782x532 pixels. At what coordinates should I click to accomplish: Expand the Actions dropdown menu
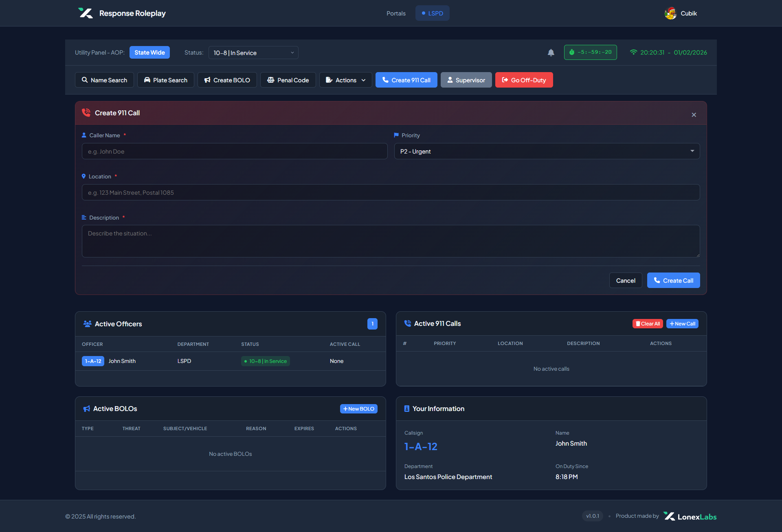click(346, 80)
